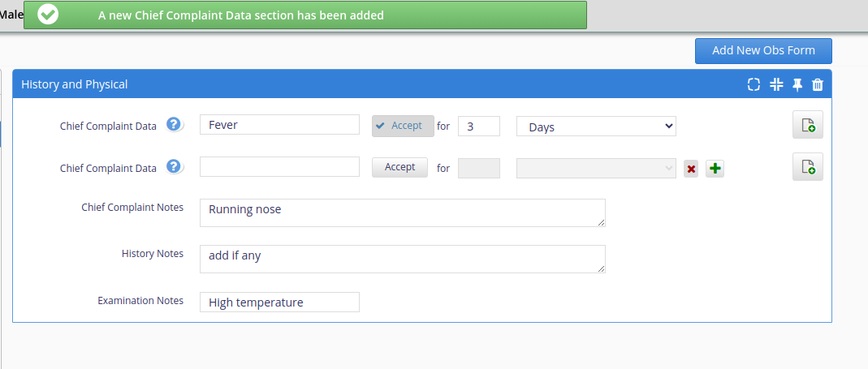Image resolution: width=868 pixels, height=369 pixels.
Task: Delete the History and Physical form
Action: coord(818,84)
